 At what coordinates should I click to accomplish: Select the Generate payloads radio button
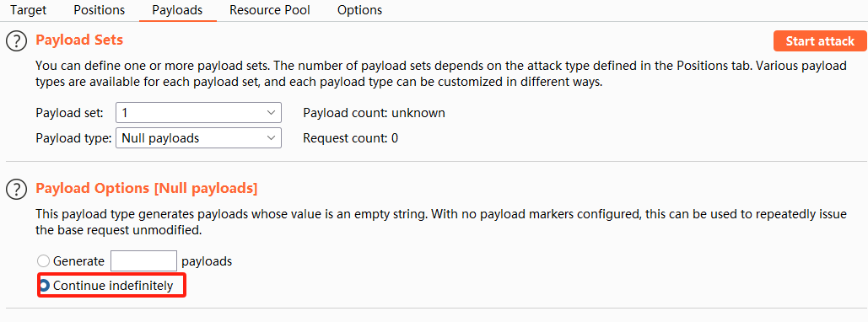point(43,261)
